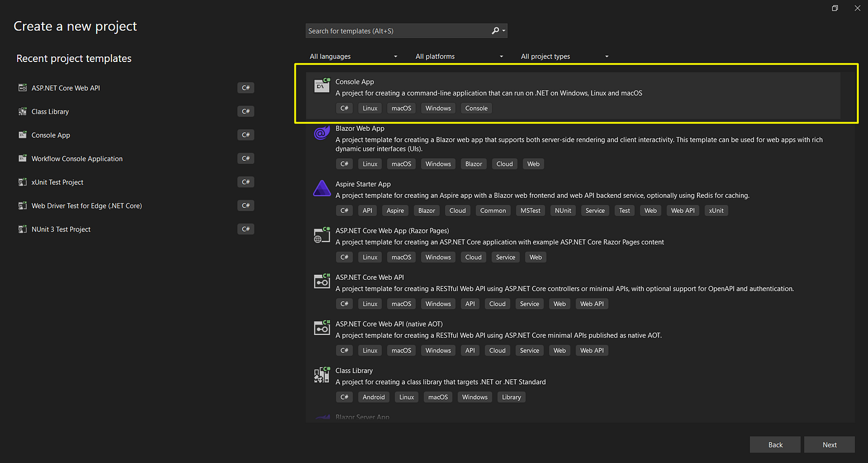Viewport: 868px width, 463px height.
Task: Select "xUnit Test Project" in recent templates
Action: point(58,182)
